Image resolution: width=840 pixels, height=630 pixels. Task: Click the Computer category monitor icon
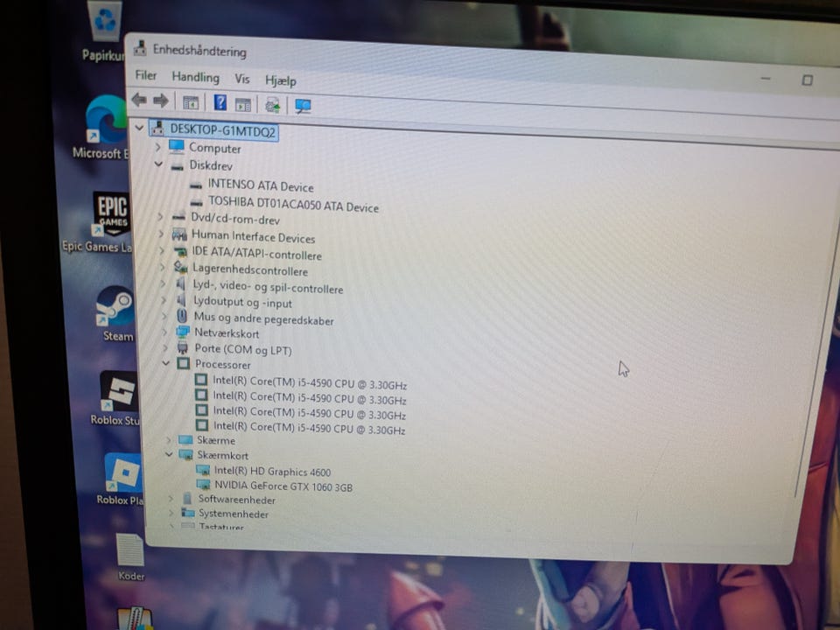176,146
